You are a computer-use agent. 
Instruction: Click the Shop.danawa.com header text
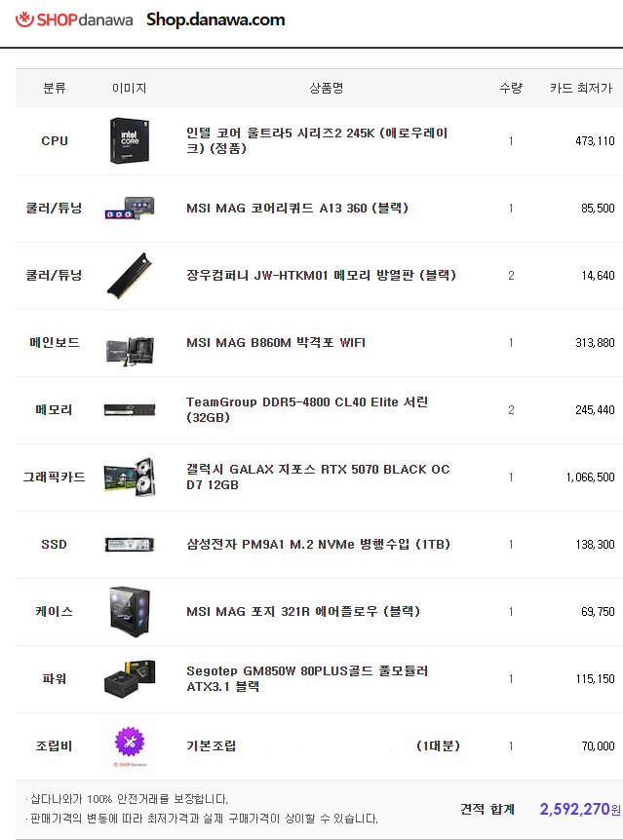click(x=215, y=19)
